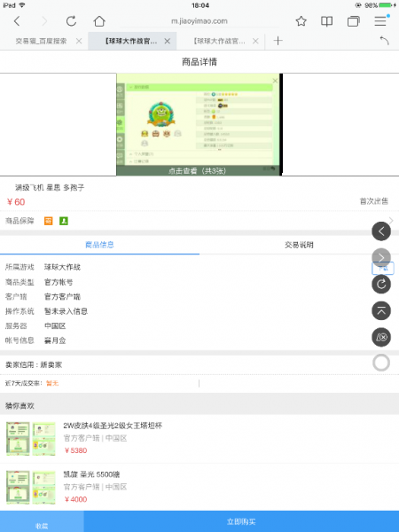Switch to the third 球球大作战官 tab
Image resolution: width=399 pixels, height=532 pixels.
(x=219, y=41)
